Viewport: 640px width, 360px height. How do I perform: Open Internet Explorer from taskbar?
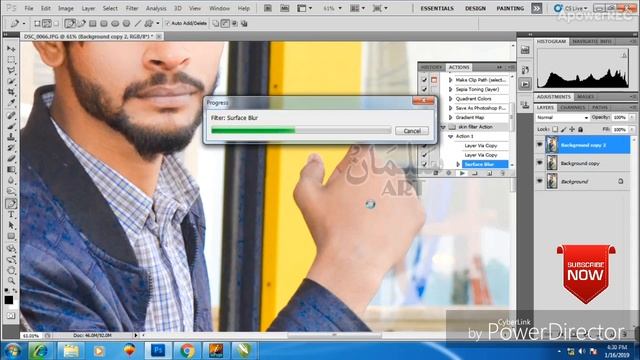[41, 351]
